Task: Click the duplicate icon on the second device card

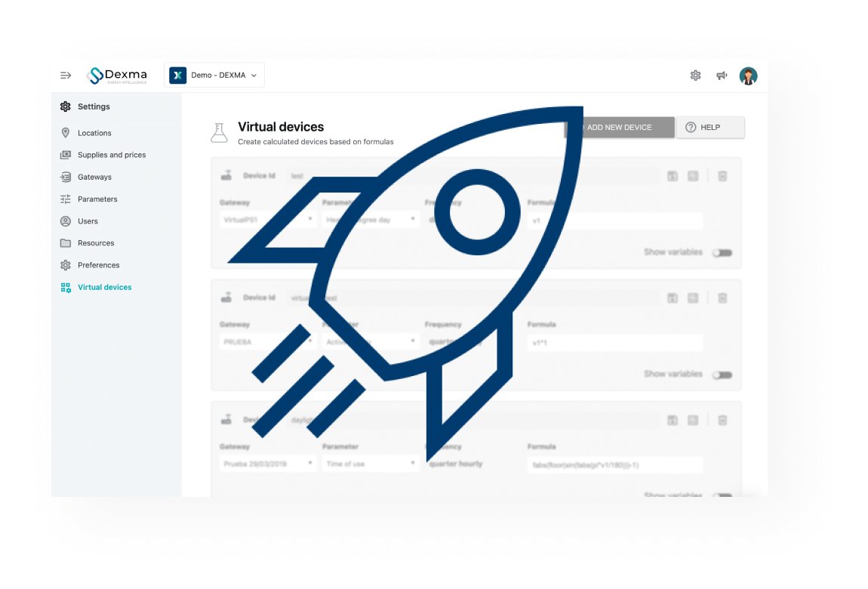Action: click(693, 298)
